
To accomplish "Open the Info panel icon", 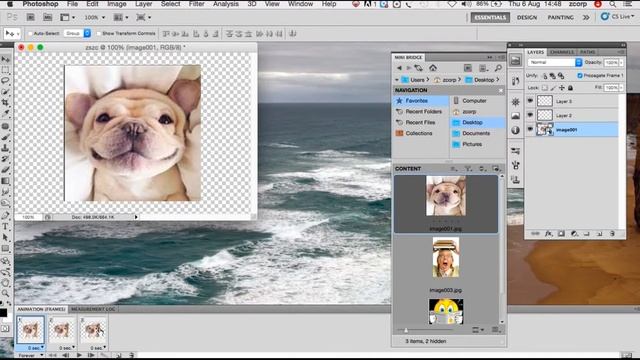I will click(516, 130).
